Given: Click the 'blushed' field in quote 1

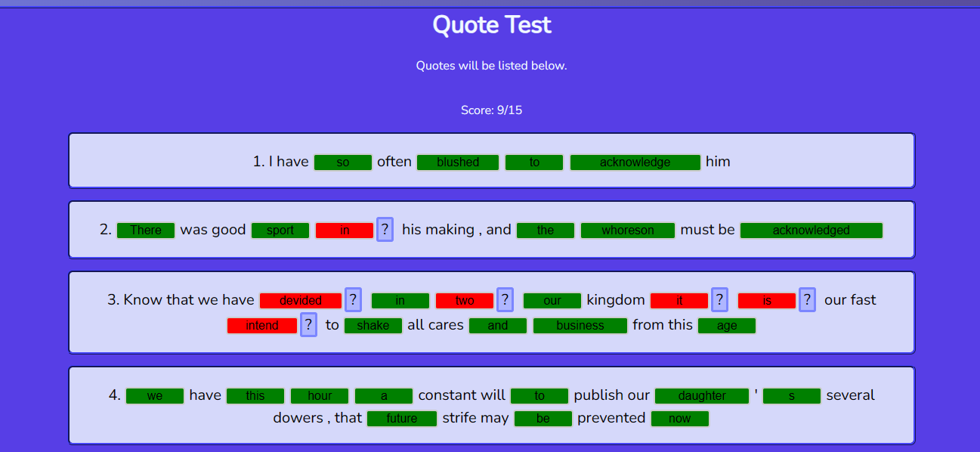Looking at the screenshot, I should pos(458,163).
